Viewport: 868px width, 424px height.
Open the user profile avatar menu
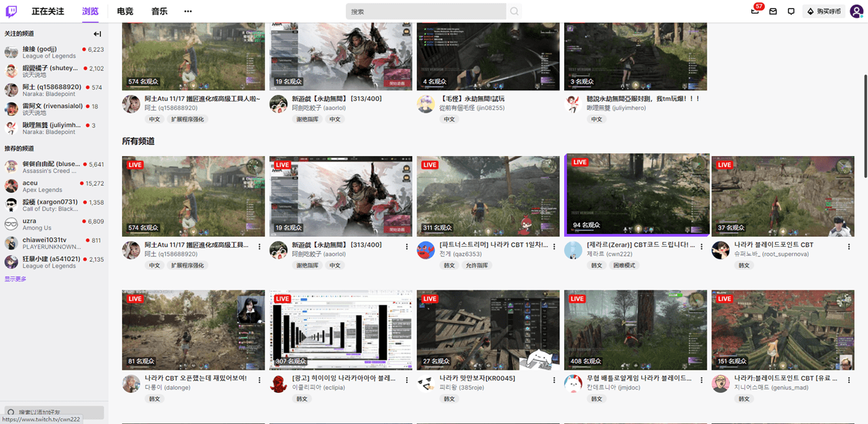[856, 11]
